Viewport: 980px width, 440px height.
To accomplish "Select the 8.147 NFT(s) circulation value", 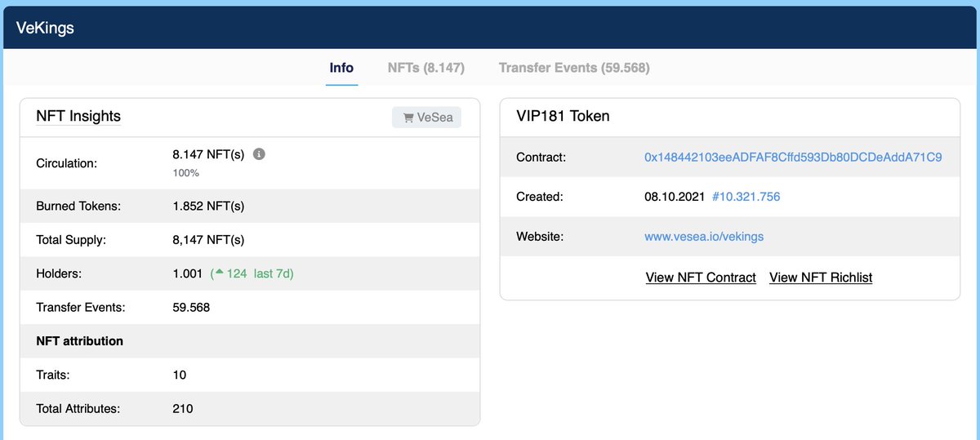I will [208, 153].
